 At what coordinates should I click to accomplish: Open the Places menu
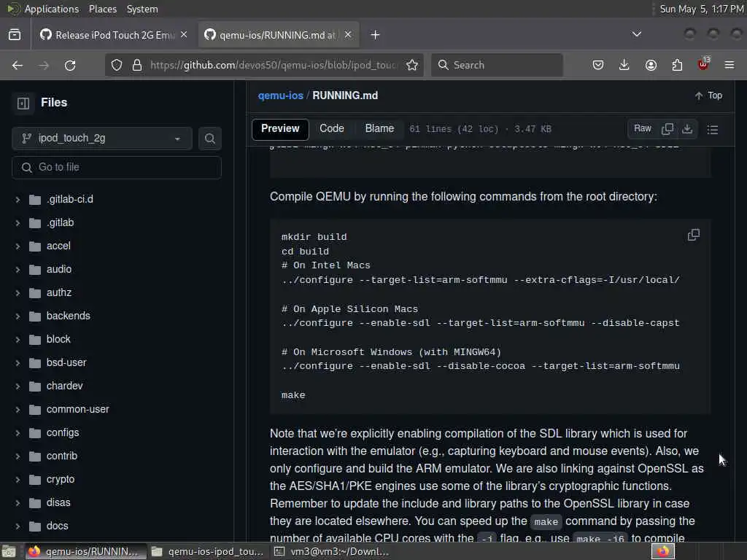coord(103,9)
